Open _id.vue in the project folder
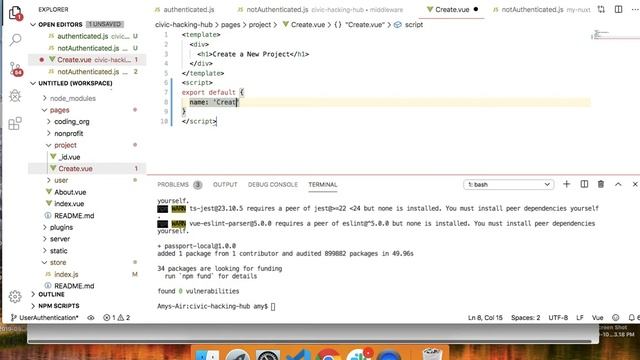The image size is (640, 360). (70, 157)
